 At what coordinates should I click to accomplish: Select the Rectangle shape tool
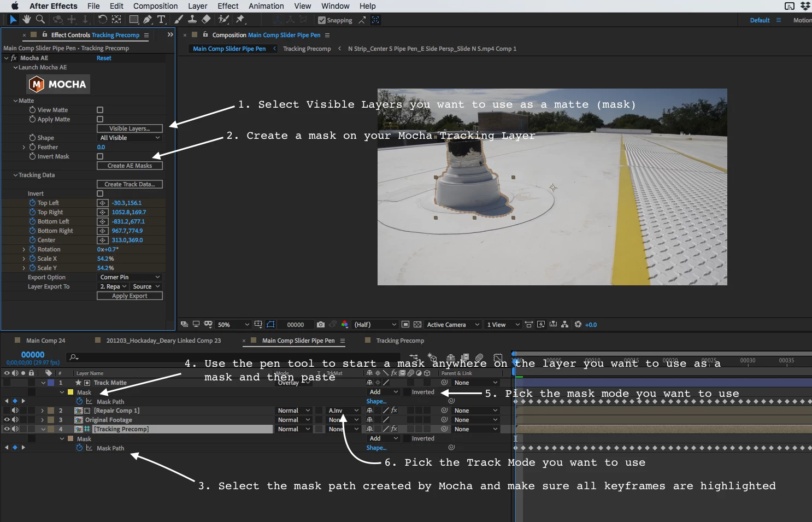coord(133,20)
